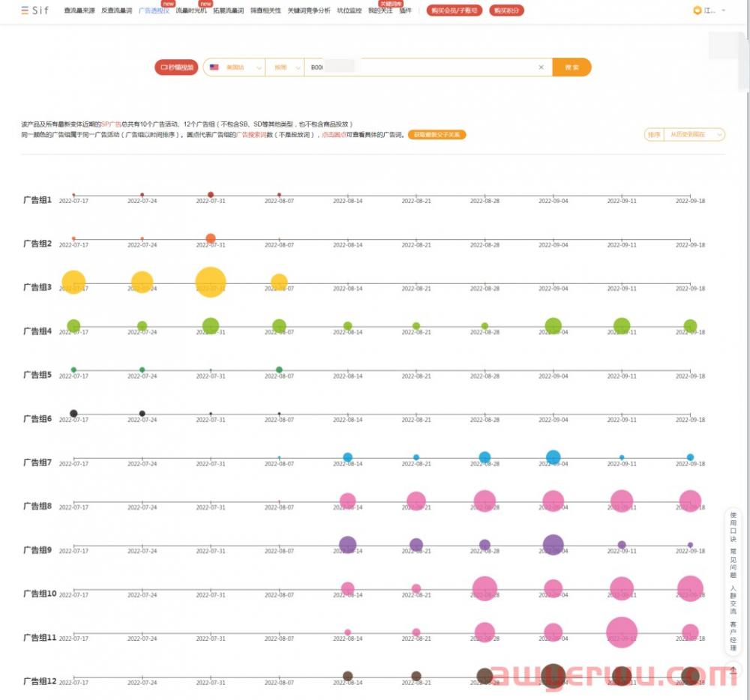
Task: Click orange bubble in 广告组2 on 2022-07-31
Action: click(x=211, y=238)
